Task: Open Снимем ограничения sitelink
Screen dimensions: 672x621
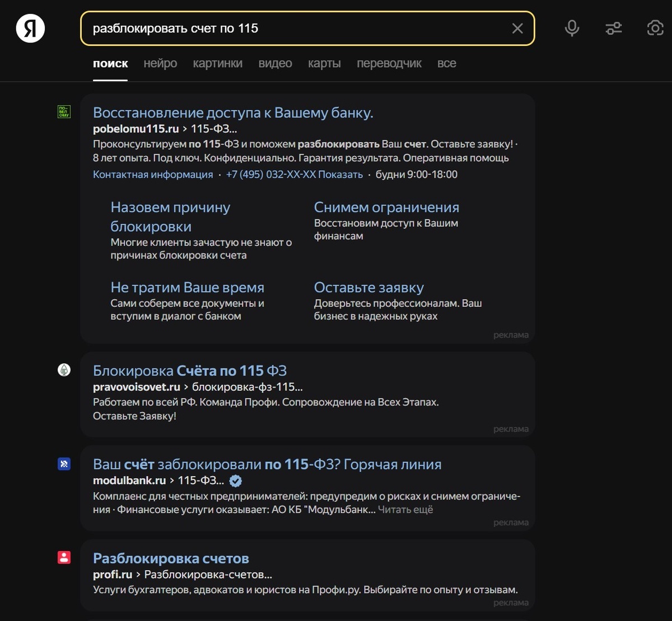Action: pos(386,207)
